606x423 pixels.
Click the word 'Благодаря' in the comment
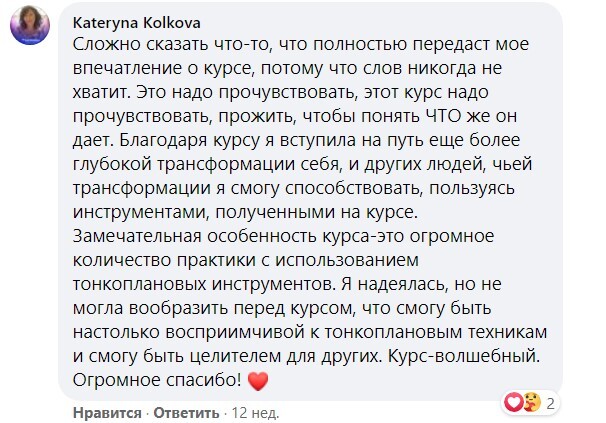tap(163, 140)
